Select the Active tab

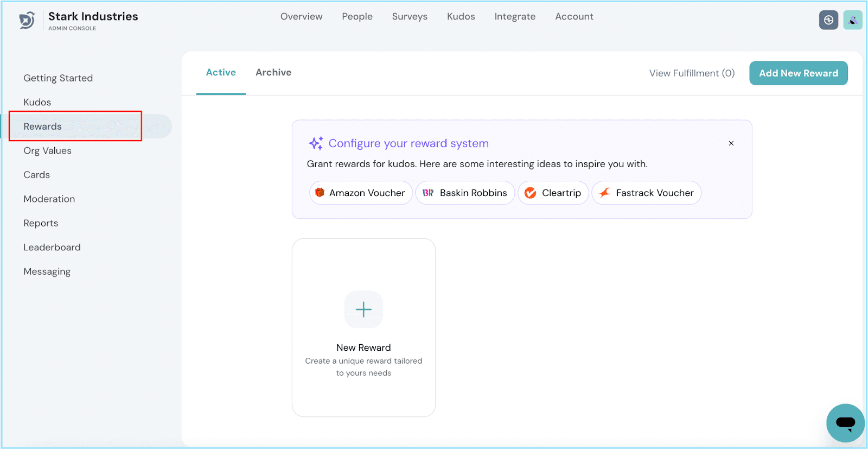(221, 73)
